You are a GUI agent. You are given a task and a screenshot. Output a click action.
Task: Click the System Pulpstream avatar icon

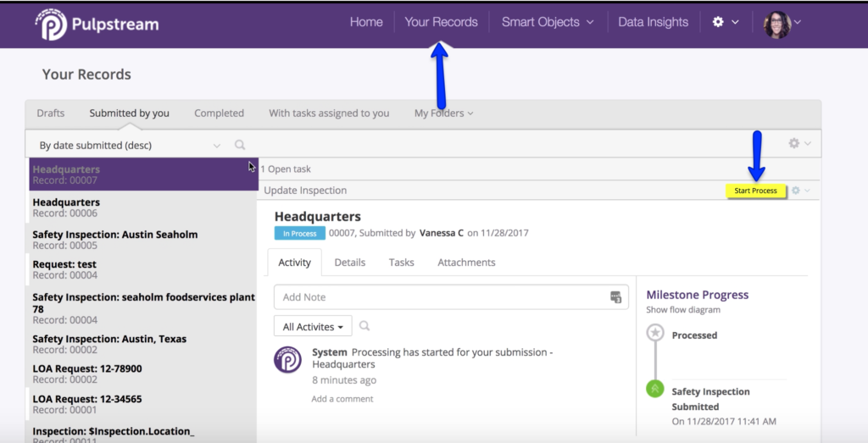288,359
